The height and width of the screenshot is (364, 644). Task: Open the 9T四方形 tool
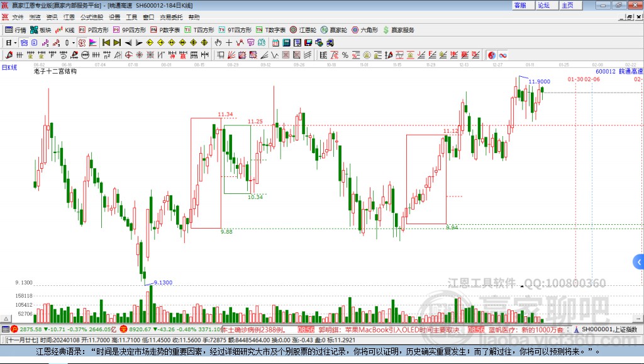[x=235, y=30]
